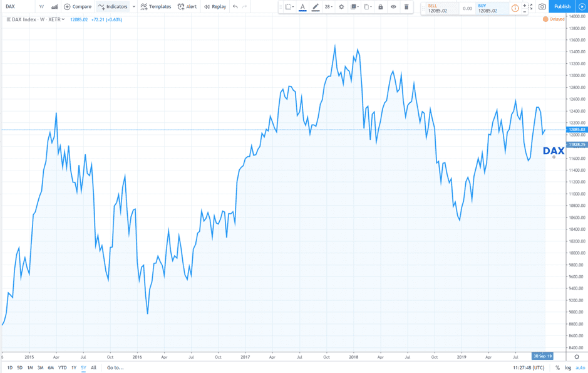This screenshot has height=373, width=588.
Task: Switch to the YTD time range
Action: tap(62, 368)
